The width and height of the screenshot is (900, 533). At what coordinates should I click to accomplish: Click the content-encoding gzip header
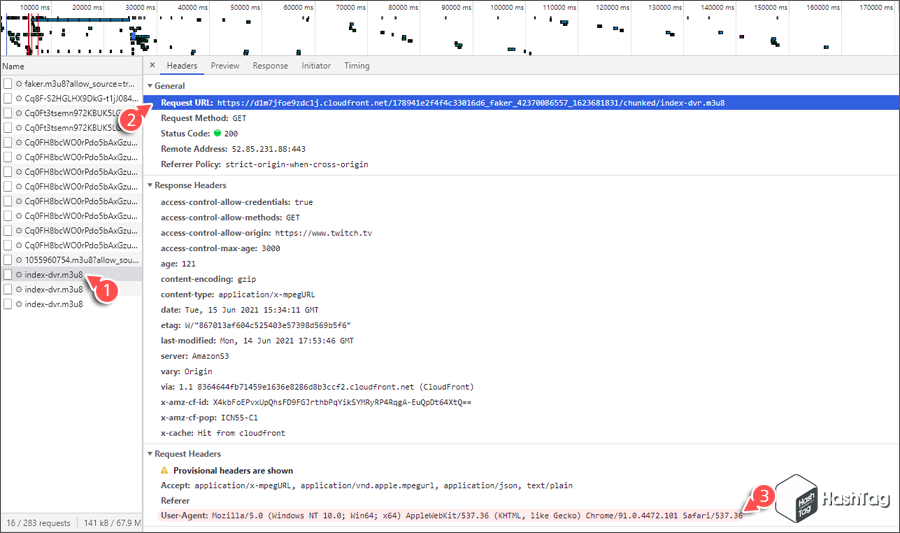208,279
